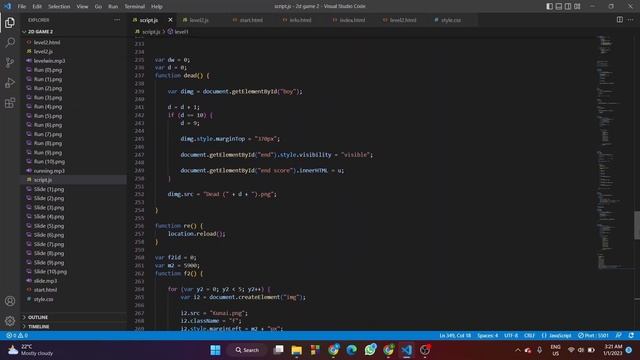This screenshot has height=360, width=640.
Task: Click the editor vertical scrollbar thumb
Action: click(637, 225)
